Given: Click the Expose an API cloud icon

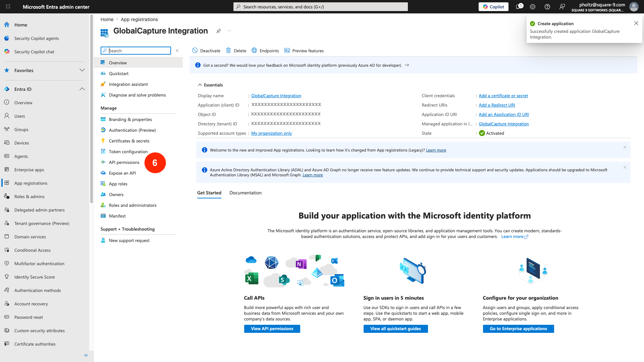Looking at the screenshot, I should click(x=103, y=173).
